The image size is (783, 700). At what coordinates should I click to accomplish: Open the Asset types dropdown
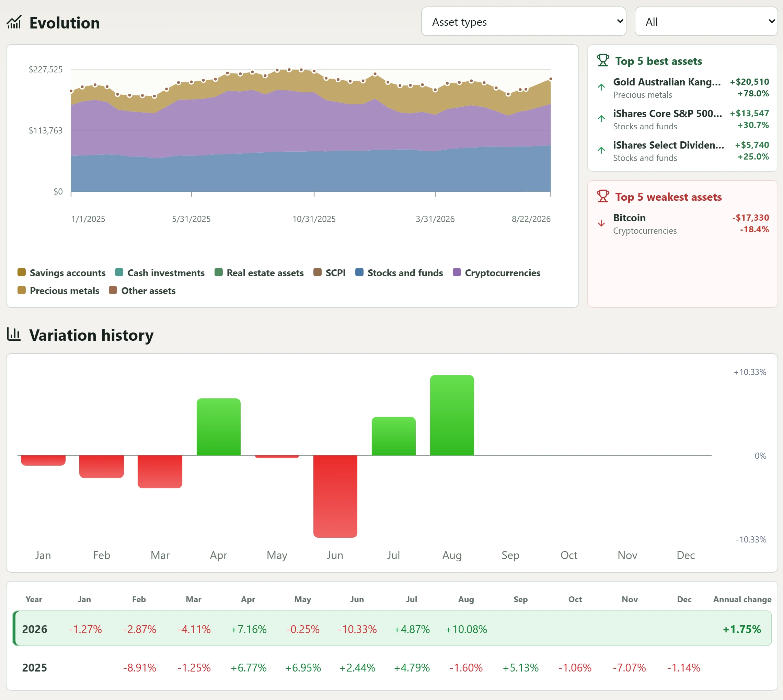coord(524,22)
